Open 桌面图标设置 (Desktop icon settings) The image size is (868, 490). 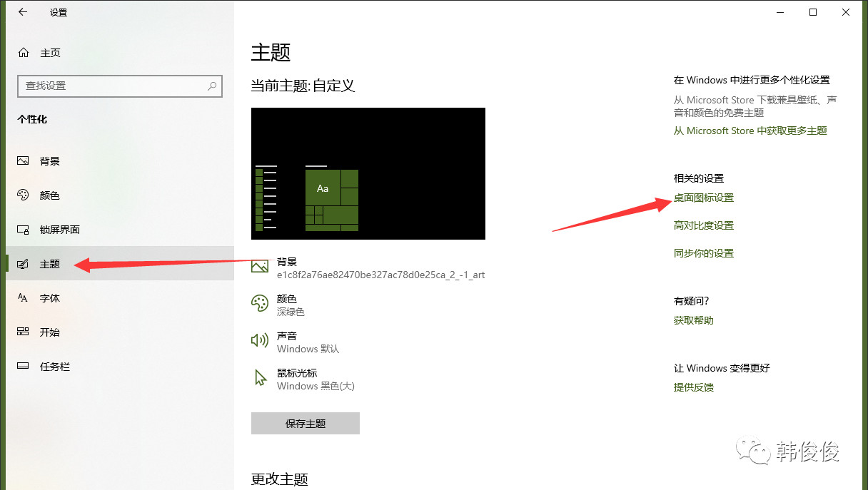(703, 197)
